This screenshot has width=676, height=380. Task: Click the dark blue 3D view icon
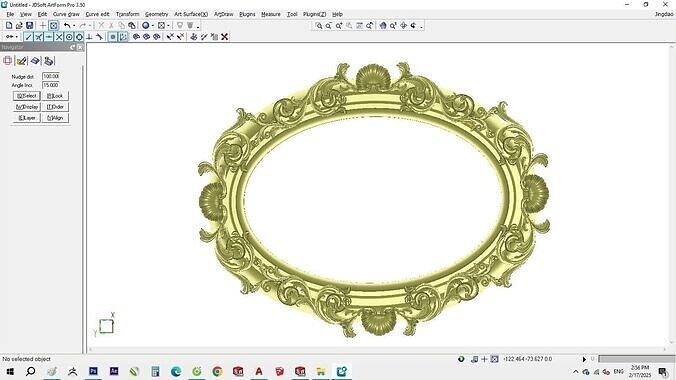click(383, 26)
